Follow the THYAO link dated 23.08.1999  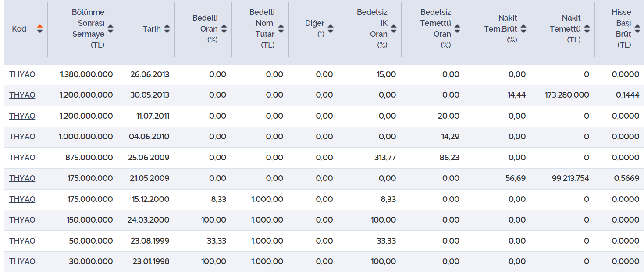[22, 241]
